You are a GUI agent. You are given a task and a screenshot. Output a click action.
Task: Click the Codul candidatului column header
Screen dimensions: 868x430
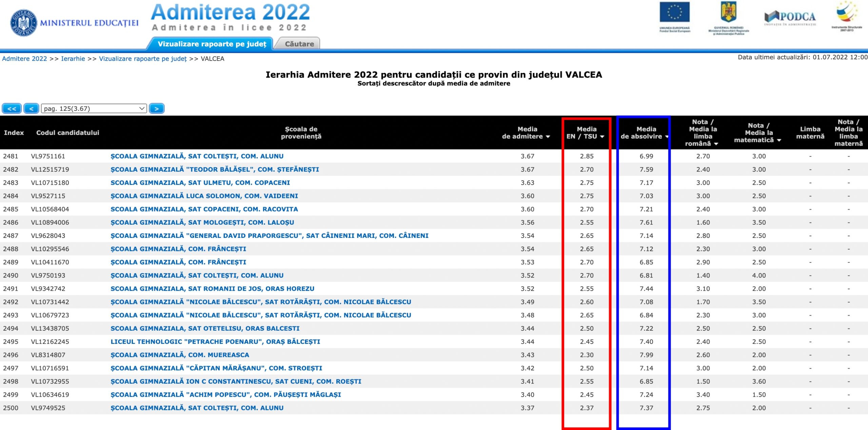pos(68,133)
